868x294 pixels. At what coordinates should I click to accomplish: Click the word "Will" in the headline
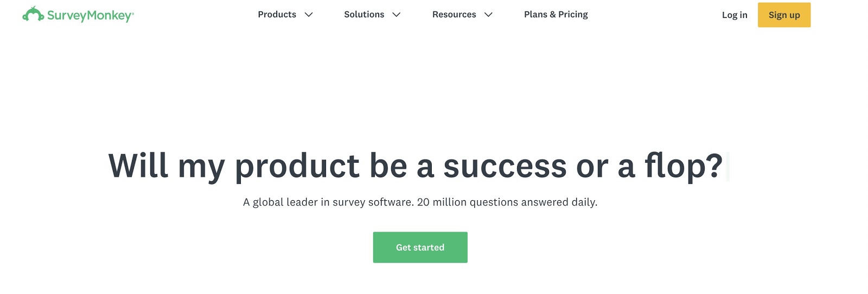[138, 166]
